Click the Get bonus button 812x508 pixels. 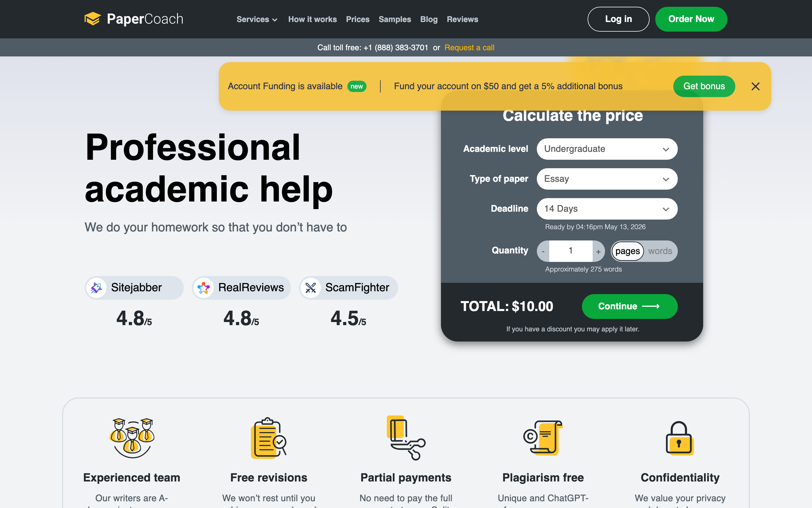pyautogui.click(x=704, y=86)
